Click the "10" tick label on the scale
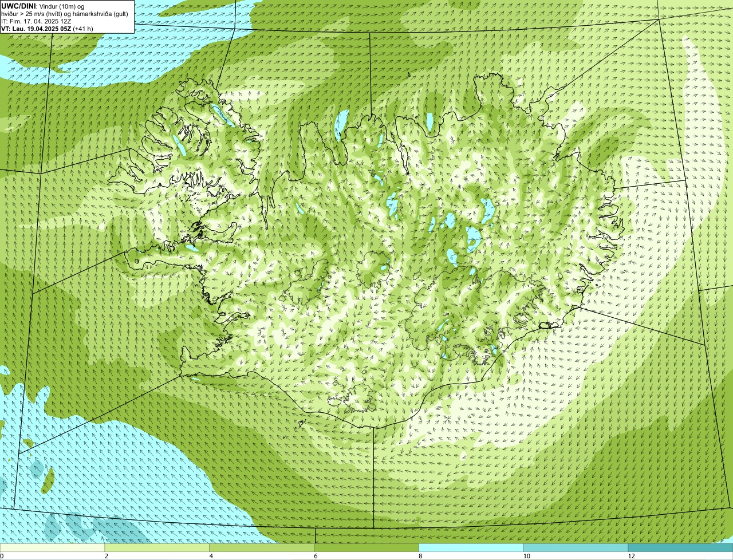 tap(526, 556)
